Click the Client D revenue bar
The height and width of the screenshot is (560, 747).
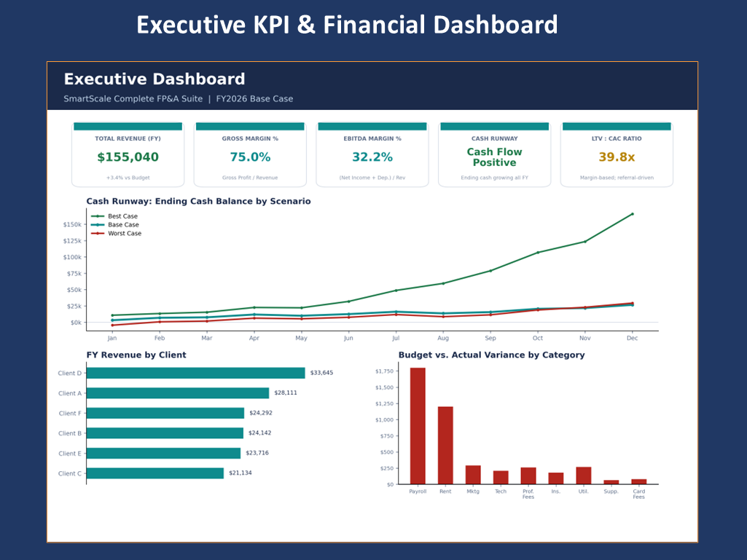(196, 373)
